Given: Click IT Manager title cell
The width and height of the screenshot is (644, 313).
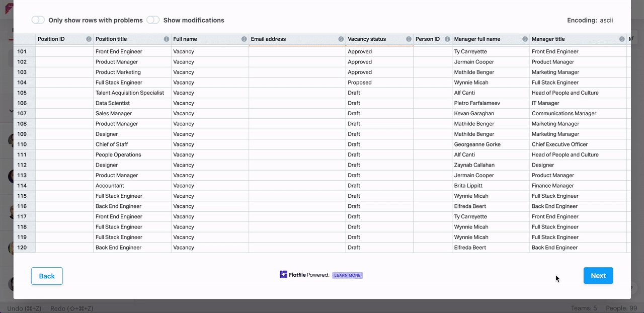Looking at the screenshot, I should (578, 103).
